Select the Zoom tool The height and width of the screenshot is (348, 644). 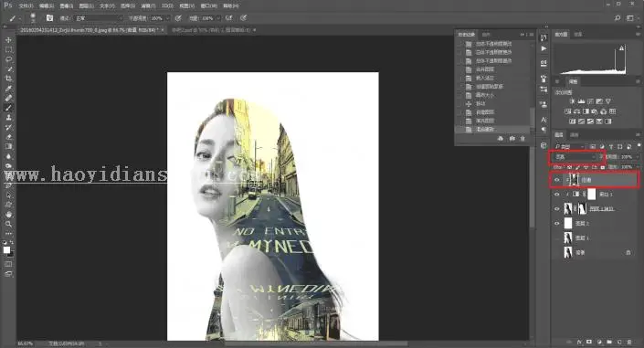click(x=8, y=224)
